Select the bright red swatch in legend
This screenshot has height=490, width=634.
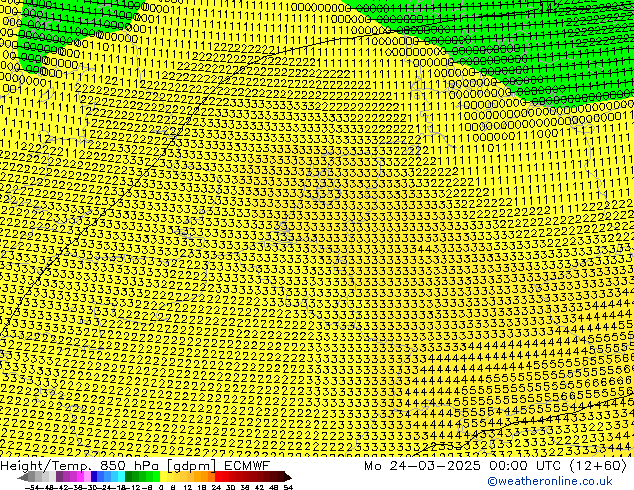tap(218, 477)
